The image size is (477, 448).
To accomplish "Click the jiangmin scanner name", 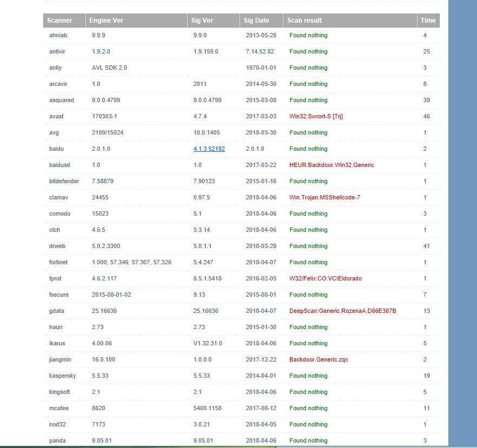I will [x=60, y=359].
